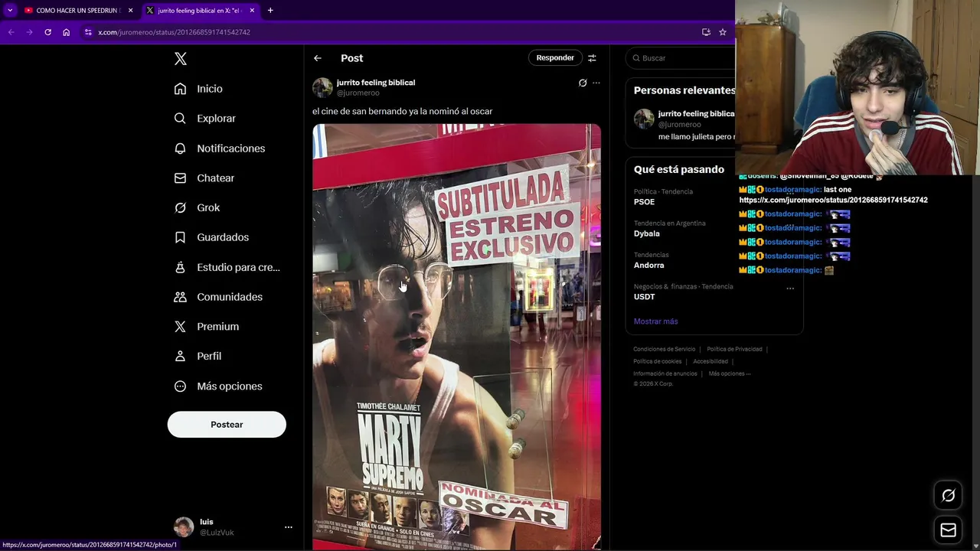Viewport: 980px width, 551px height.
Task: Click the Responder button
Action: [555, 58]
